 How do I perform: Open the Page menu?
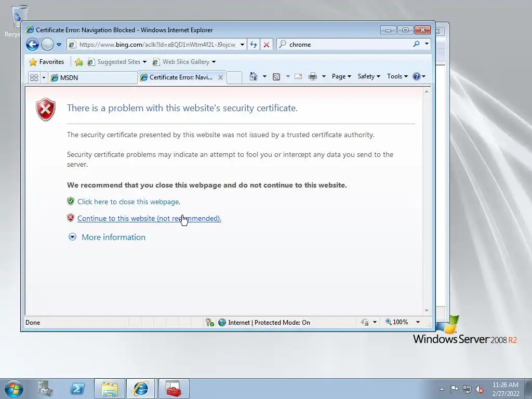(x=341, y=76)
